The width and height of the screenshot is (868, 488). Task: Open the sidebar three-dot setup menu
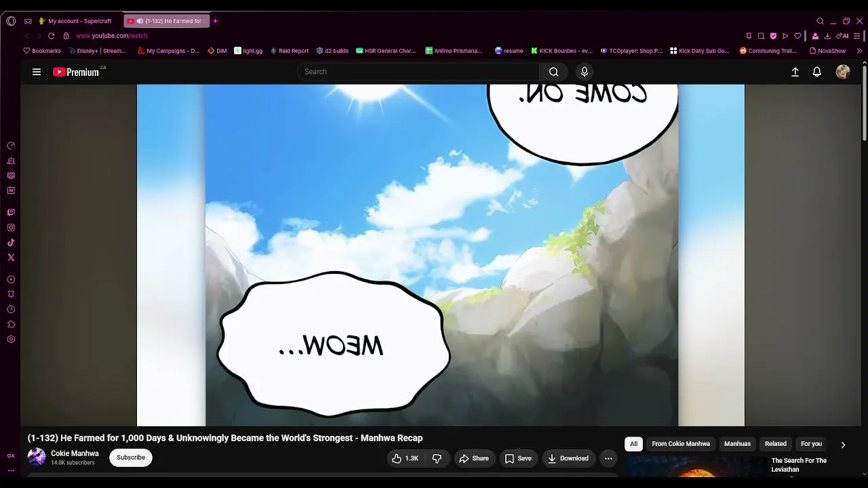click(x=11, y=470)
